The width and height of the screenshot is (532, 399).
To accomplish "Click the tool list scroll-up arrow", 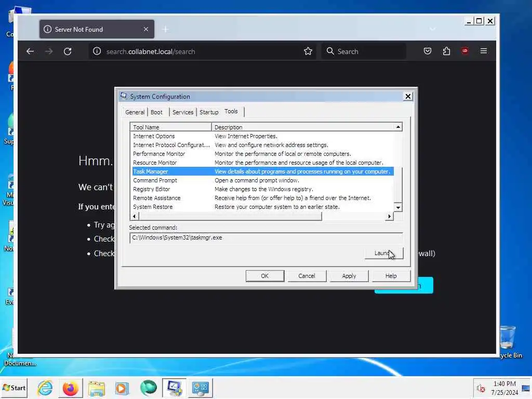I will pyautogui.click(x=398, y=127).
